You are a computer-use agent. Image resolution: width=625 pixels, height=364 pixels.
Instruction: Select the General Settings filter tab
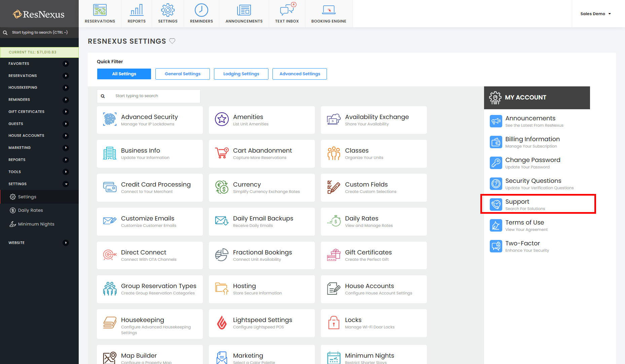183,74
